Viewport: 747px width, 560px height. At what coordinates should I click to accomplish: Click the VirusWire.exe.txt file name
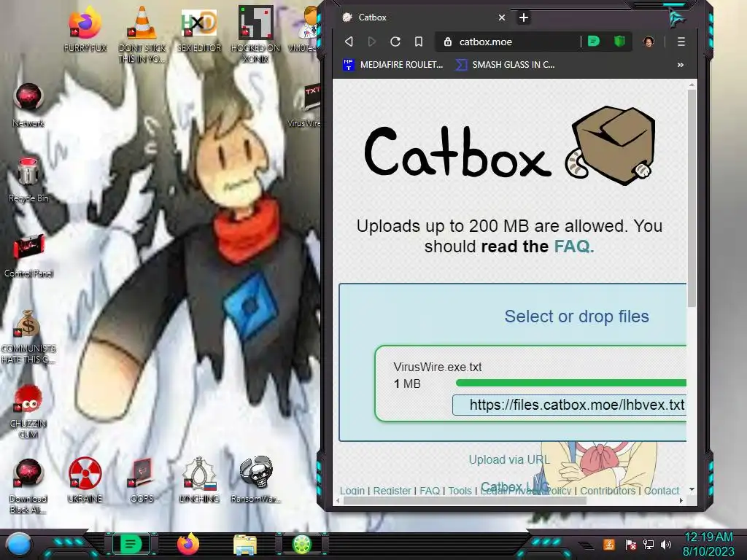pyautogui.click(x=438, y=367)
